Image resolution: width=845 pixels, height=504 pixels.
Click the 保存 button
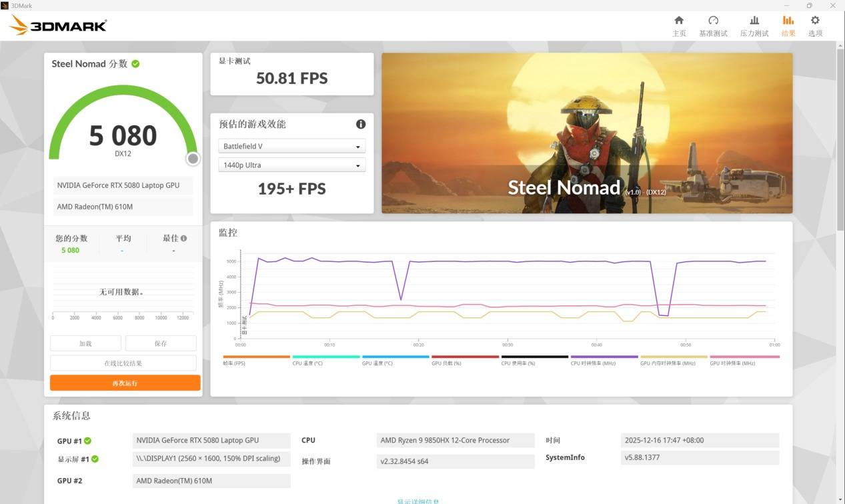pyautogui.click(x=161, y=343)
